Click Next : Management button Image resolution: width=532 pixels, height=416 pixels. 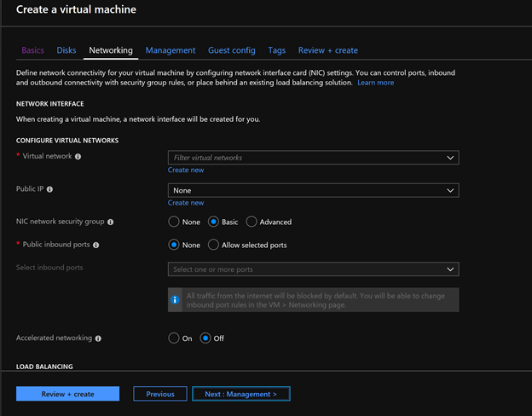pos(241,394)
